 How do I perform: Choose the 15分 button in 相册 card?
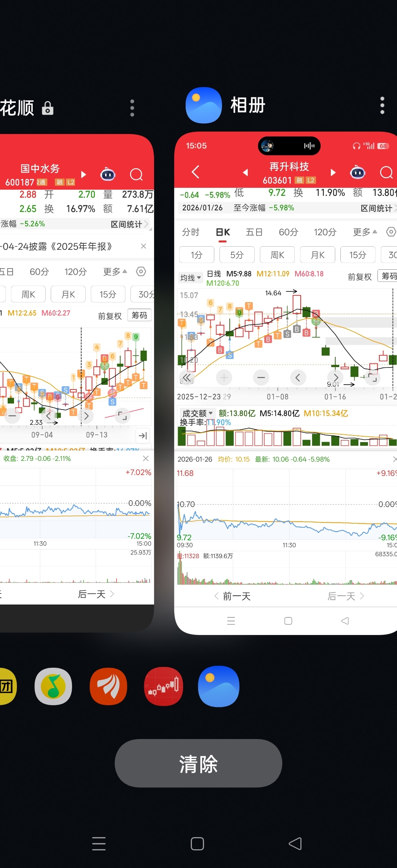(x=358, y=255)
